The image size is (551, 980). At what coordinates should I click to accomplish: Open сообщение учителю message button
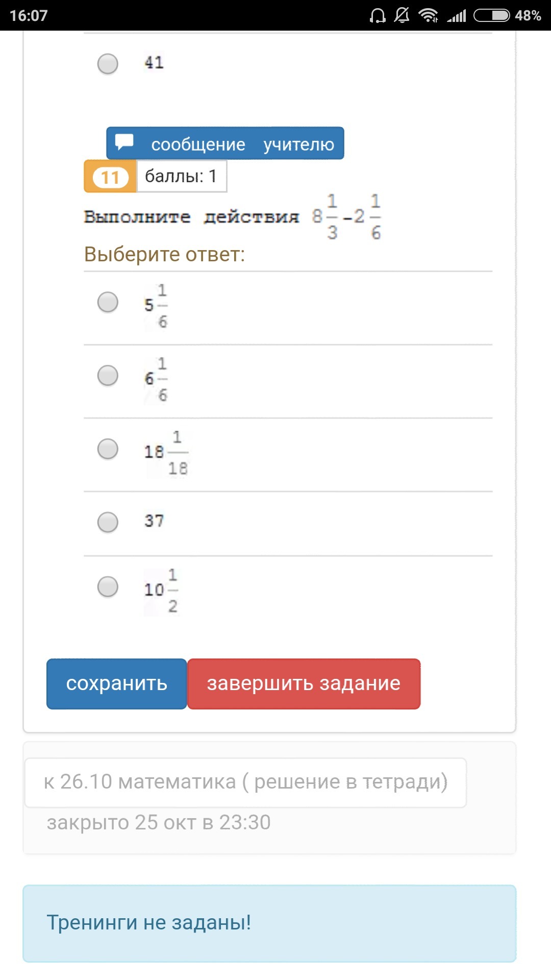pos(225,143)
